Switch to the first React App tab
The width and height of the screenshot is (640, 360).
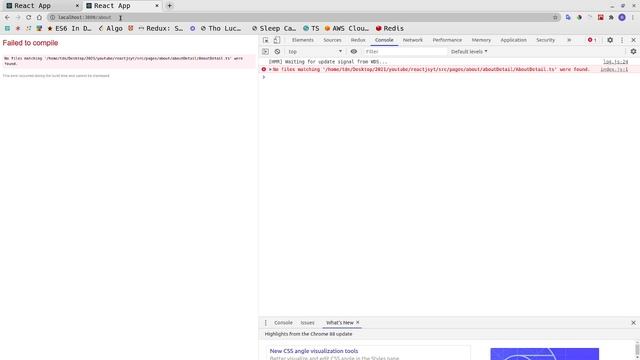pyautogui.click(x=41, y=6)
